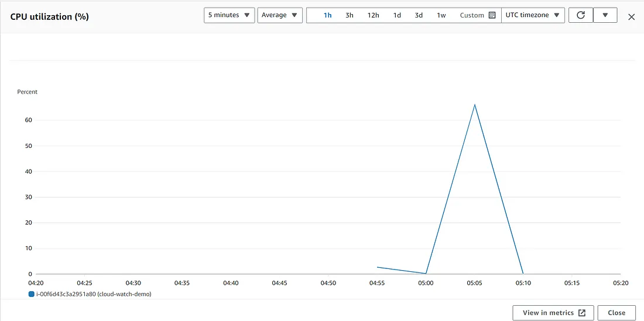Viewport: 644px width, 321px height.
Task: Click the peak data point at 05:05
Action: (474, 105)
